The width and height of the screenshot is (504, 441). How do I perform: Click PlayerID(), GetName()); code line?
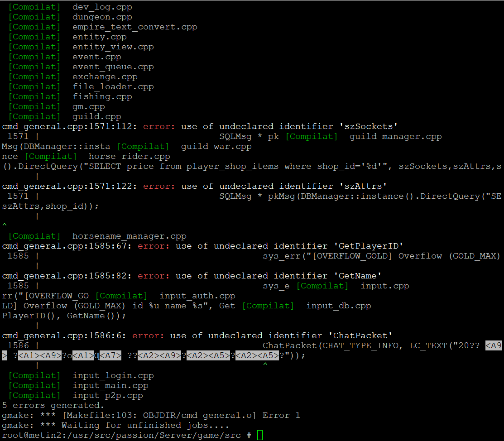coord(64,316)
